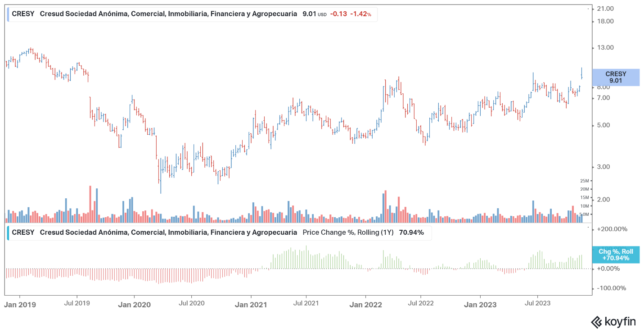
Task: Click the 21.00 price axis label
Action: pyautogui.click(x=604, y=9)
